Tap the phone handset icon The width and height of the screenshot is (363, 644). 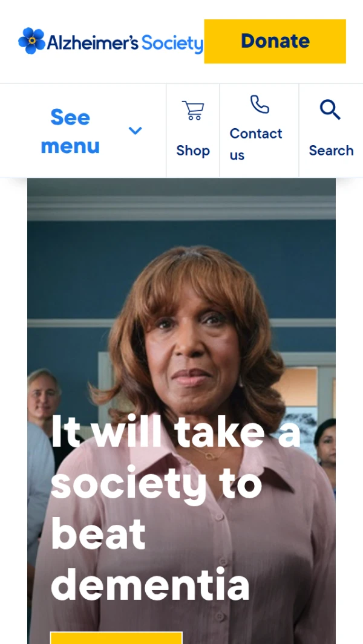coord(260,104)
